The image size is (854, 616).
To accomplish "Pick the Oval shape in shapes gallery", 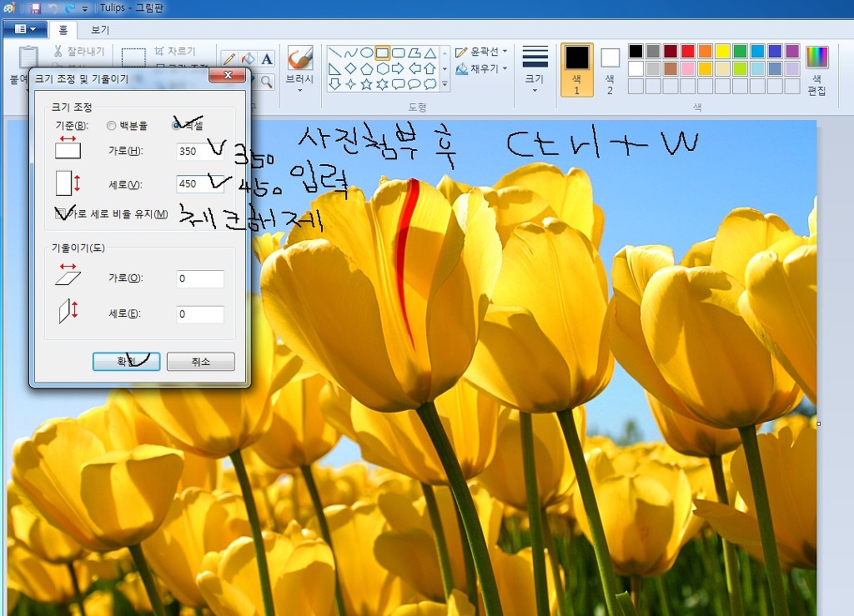I will tap(366, 53).
